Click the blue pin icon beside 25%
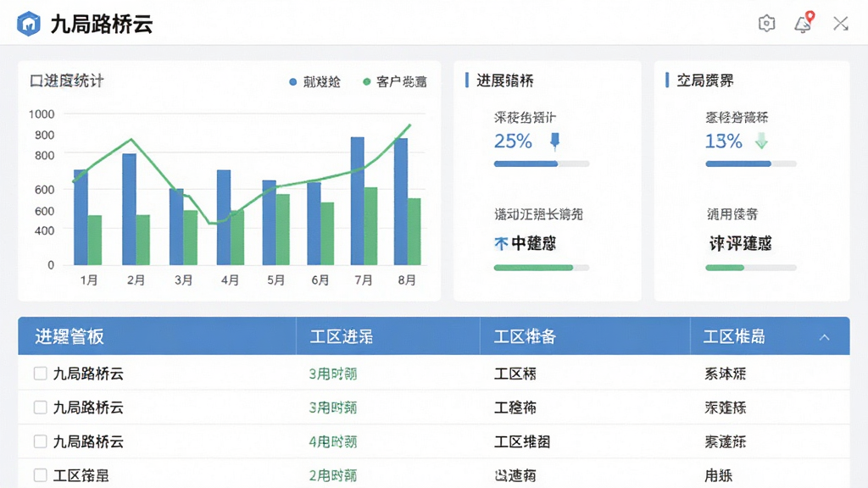 [554, 141]
